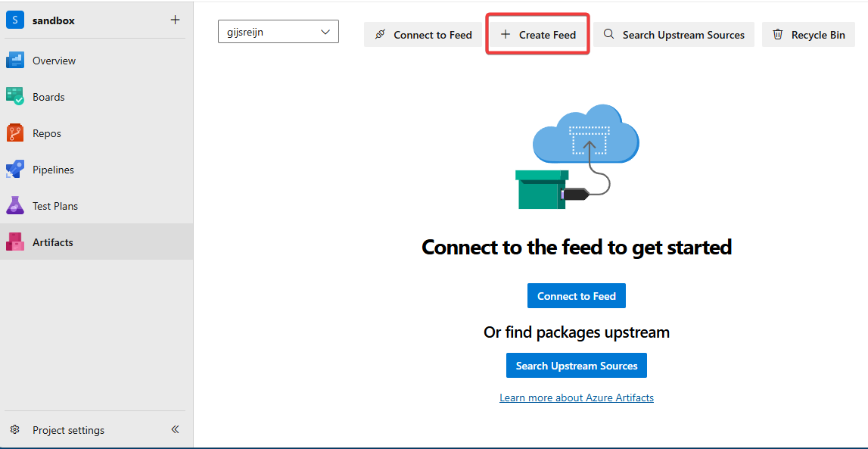Open the Overview hub icon
Viewport: 868px width, 449px height.
pos(15,61)
